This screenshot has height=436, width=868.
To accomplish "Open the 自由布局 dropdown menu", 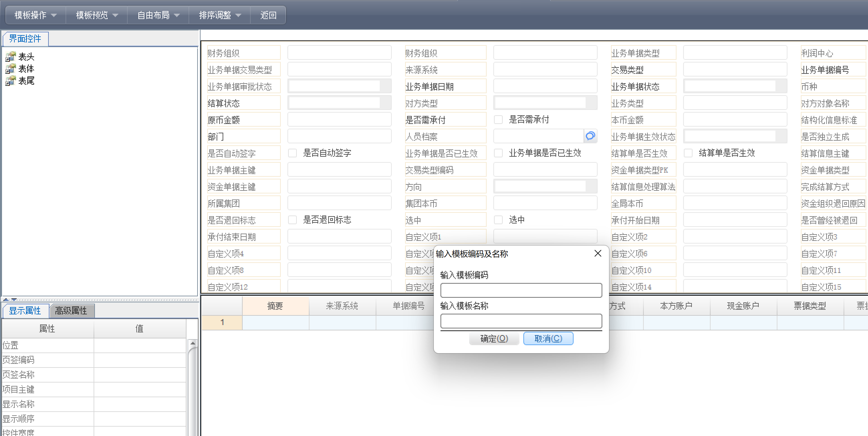I will tap(158, 15).
